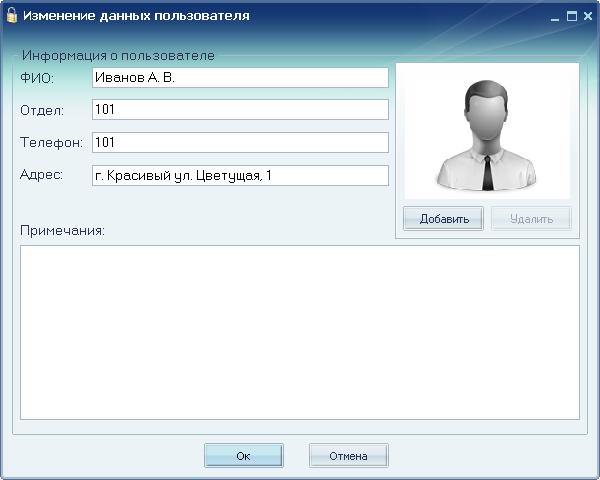Edit the Адрес field
This screenshot has width=600, height=480.
pyautogui.click(x=240, y=175)
